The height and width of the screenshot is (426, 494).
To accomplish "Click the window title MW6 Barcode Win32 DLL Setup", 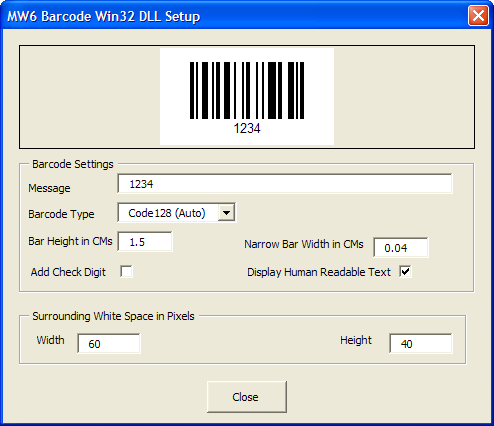I will (x=104, y=16).
